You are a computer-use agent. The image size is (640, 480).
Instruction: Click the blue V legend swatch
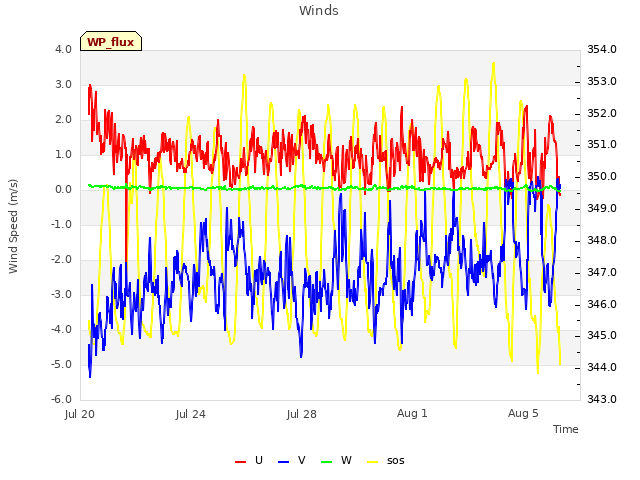tap(283, 461)
